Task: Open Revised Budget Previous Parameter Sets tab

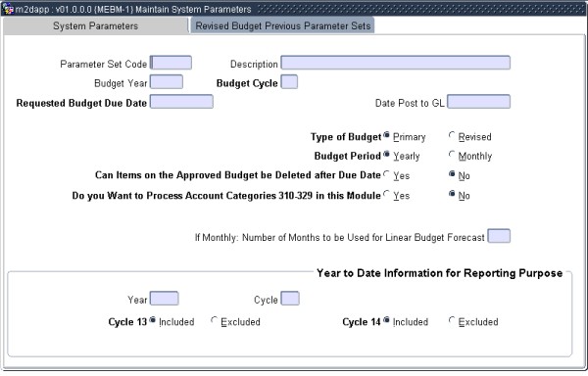Action: [283, 25]
